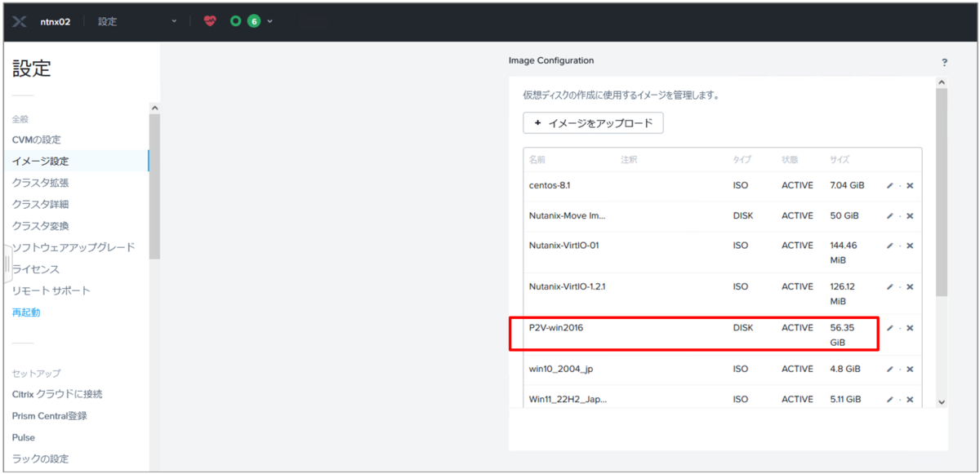Edit the P2V-win2016 image pencil icon
Image resolution: width=980 pixels, height=474 pixels.
pos(890,328)
